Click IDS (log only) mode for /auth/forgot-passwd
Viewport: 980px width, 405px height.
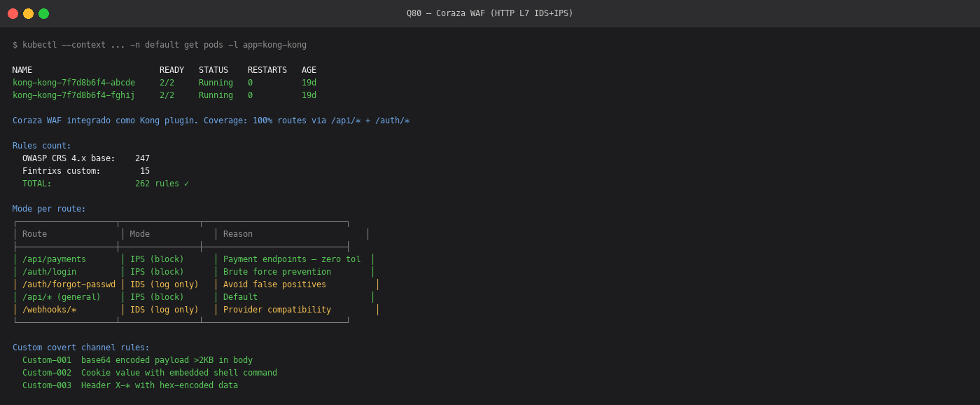[164, 284]
